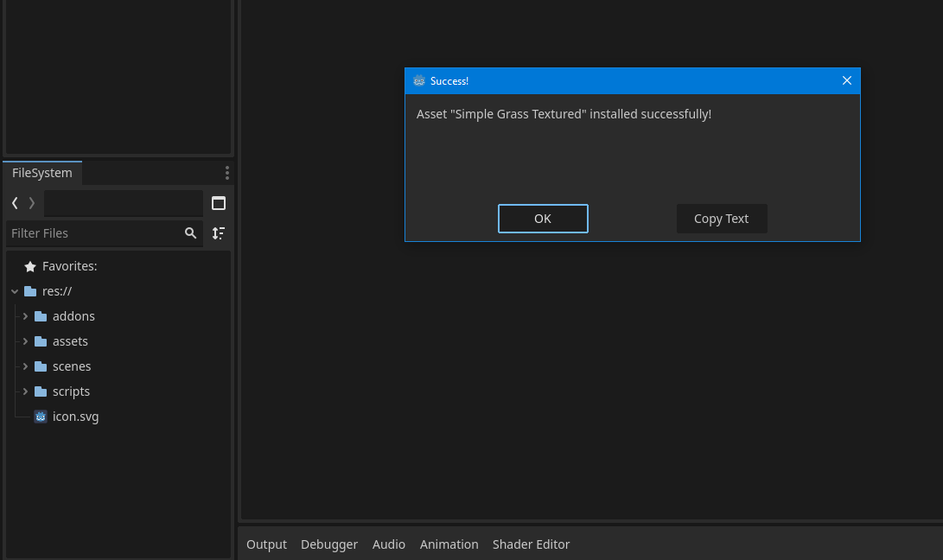Open the file sort options icon
The width and height of the screenshot is (943, 560).
click(x=219, y=233)
